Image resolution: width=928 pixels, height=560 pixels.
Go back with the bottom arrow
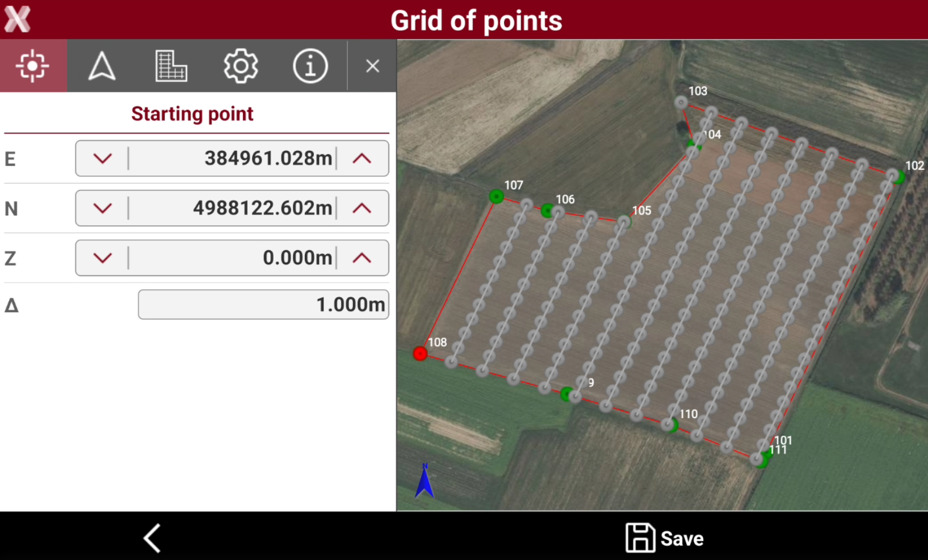152,538
